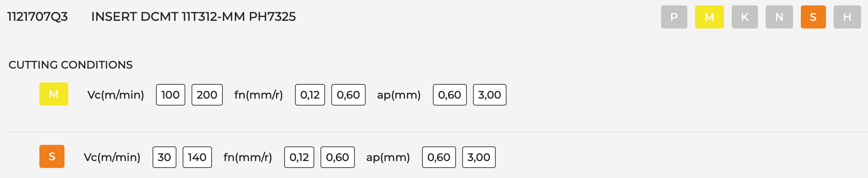Click S row maximum Vc value 140
The image size is (868, 178).
[x=197, y=157]
